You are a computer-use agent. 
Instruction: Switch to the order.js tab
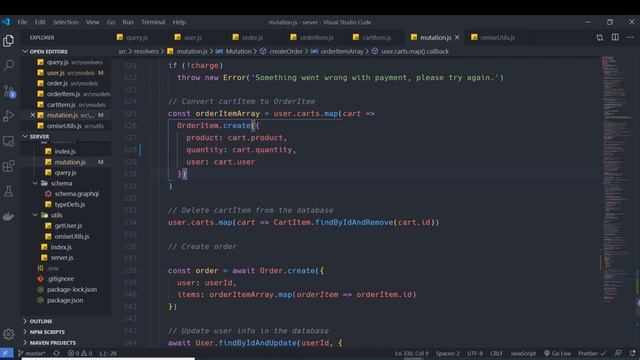click(x=252, y=38)
